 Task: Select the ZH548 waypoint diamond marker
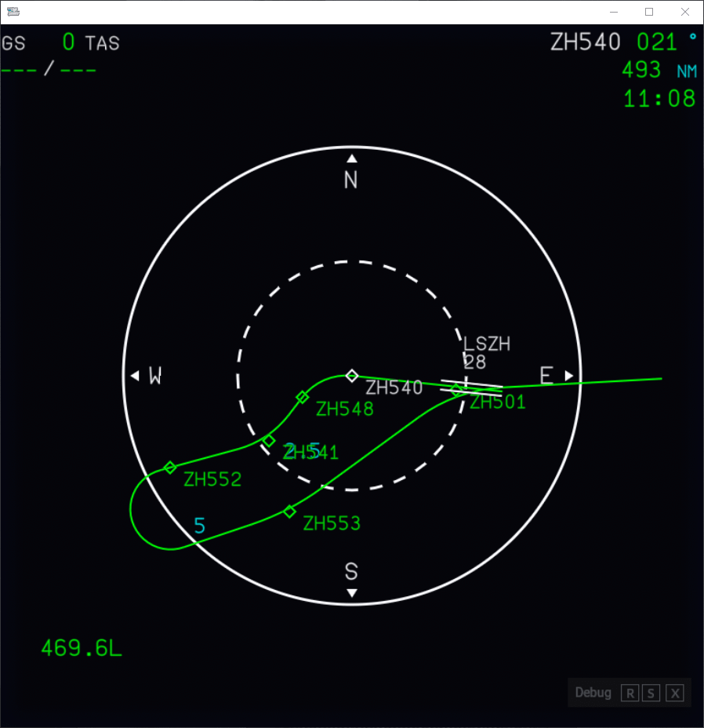[303, 398]
